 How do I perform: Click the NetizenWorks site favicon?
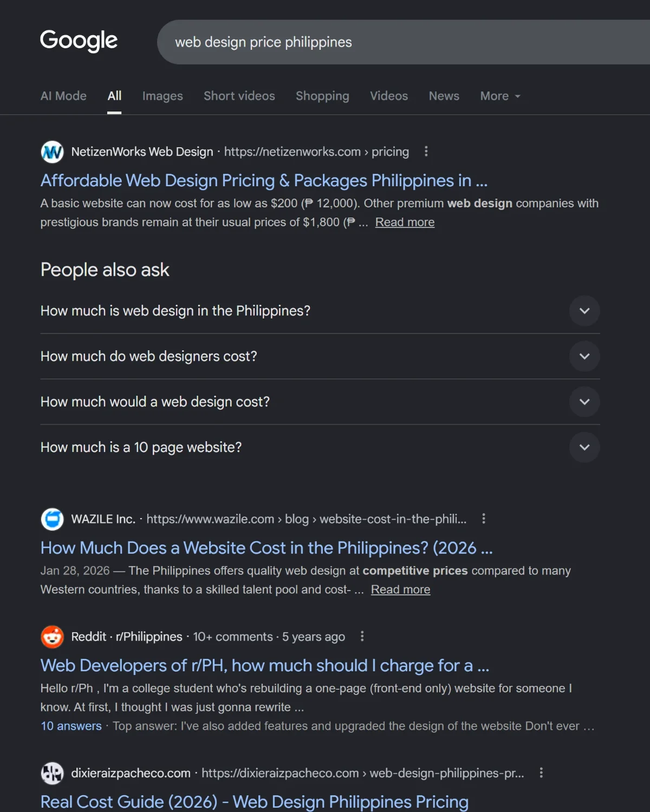click(53, 152)
